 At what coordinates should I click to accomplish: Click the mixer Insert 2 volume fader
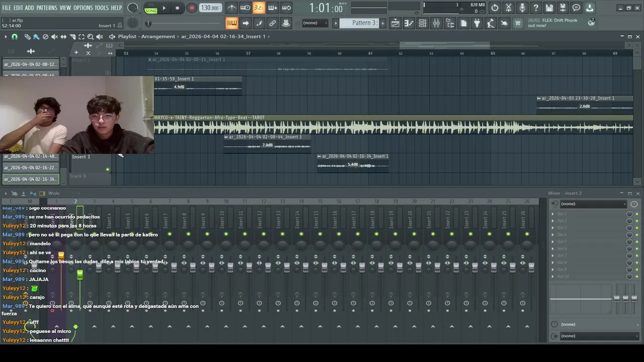(x=79, y=275)
